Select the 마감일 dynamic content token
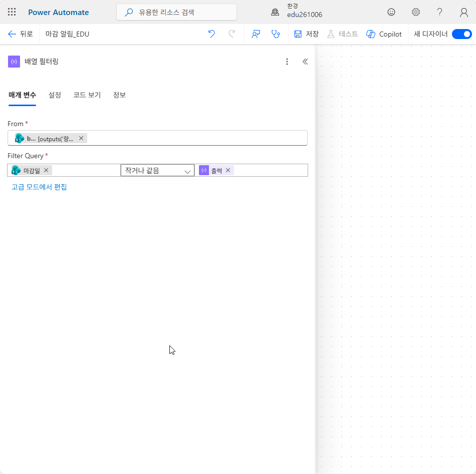Screen dimensions: 476x474 tap(32, 171)
